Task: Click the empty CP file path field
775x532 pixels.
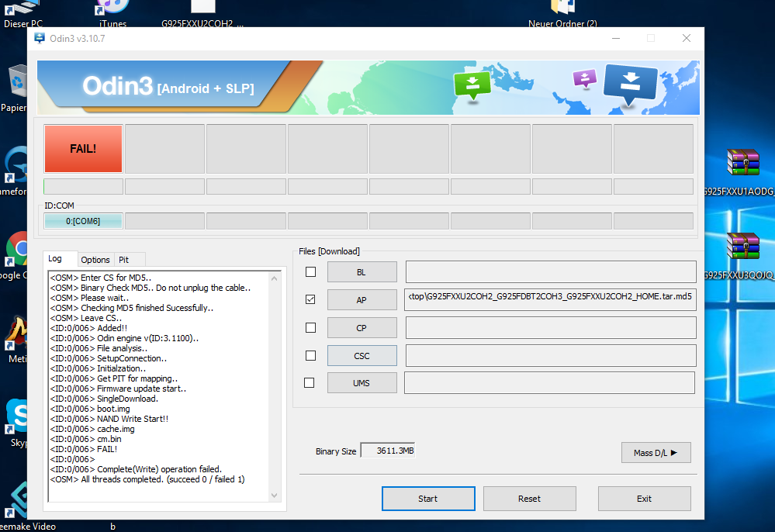Action: pos(551,328)
